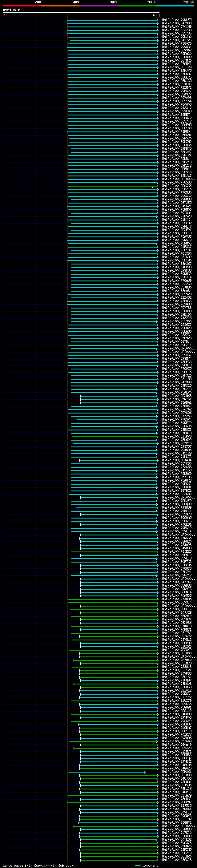Screen dimensions: 197x868
Task: Click UniRef100_B9HJY5 label
Action: coord(177,71)
